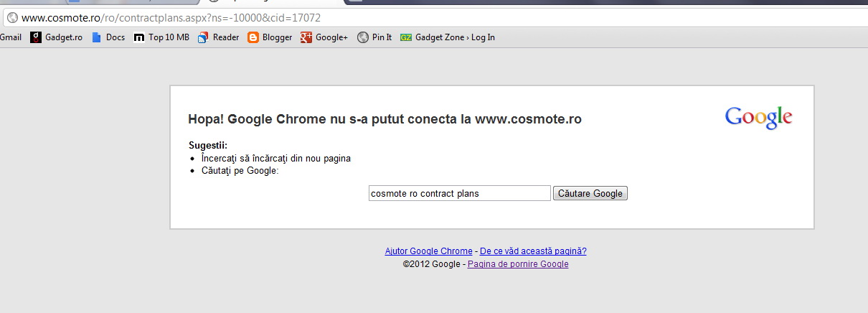Click the Google logo on error page

758,118
